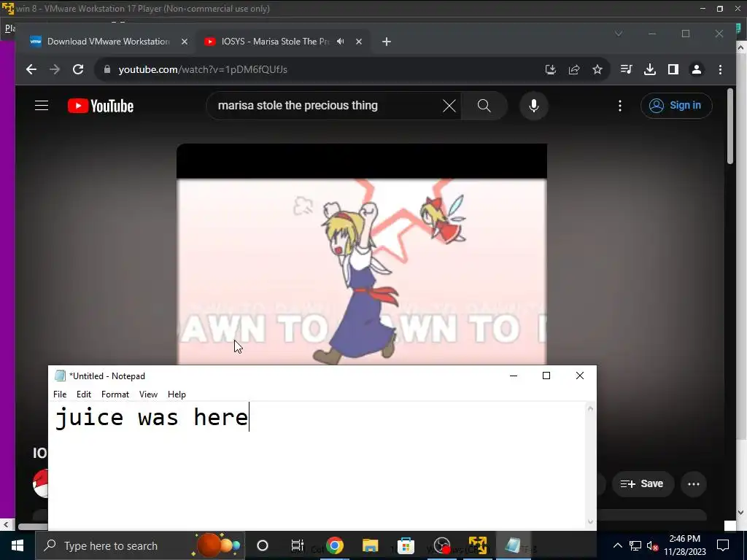The width and height of the screenshot is (747, 560).
Task: Click the Notepad window icon
Action: coord(60,376)
